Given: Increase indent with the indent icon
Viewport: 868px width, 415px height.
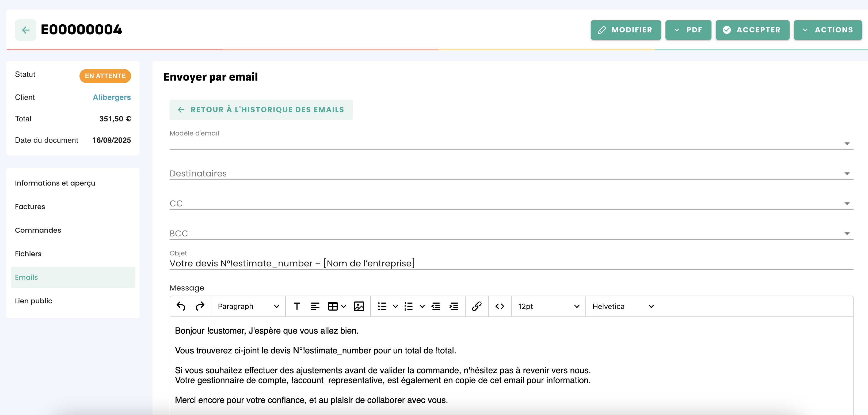Looking at the screenshot, I should [454, 306].
